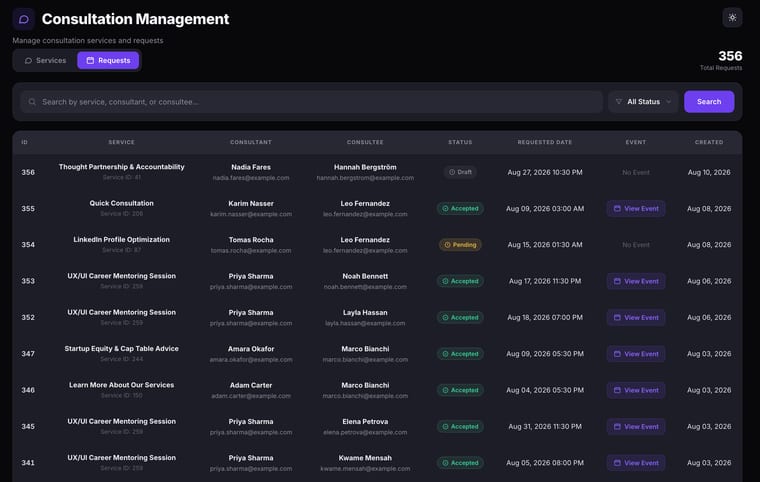Open View Event on request 352
This screenshot has height=482, width=760.
pos(635,318)
